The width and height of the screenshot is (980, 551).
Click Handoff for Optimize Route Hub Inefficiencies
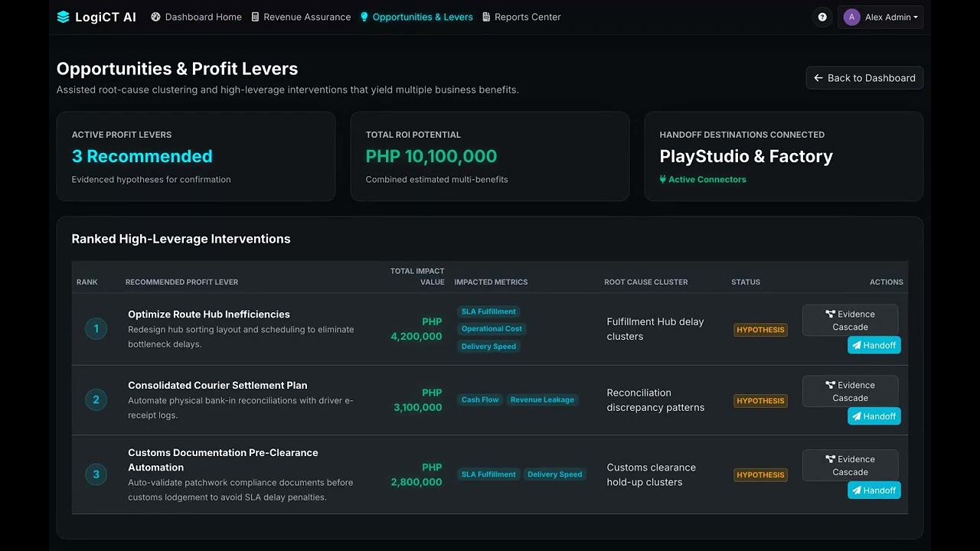(874, 345)
